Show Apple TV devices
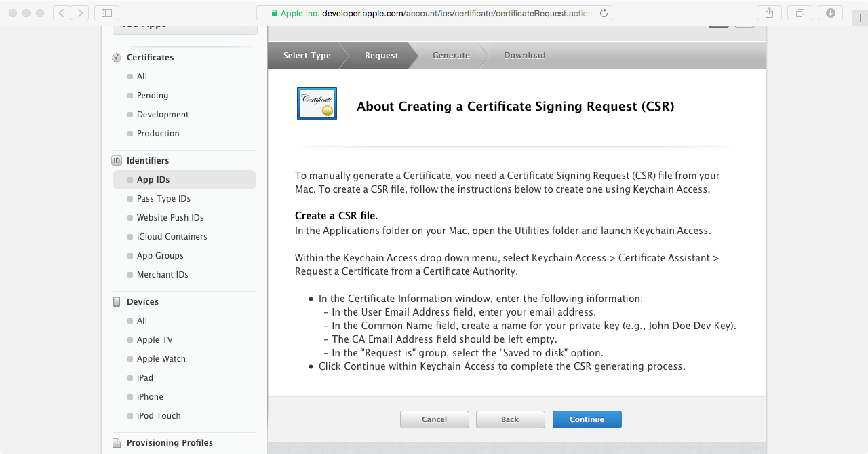Viewport: 868px width, 454px height. [155, 340]
